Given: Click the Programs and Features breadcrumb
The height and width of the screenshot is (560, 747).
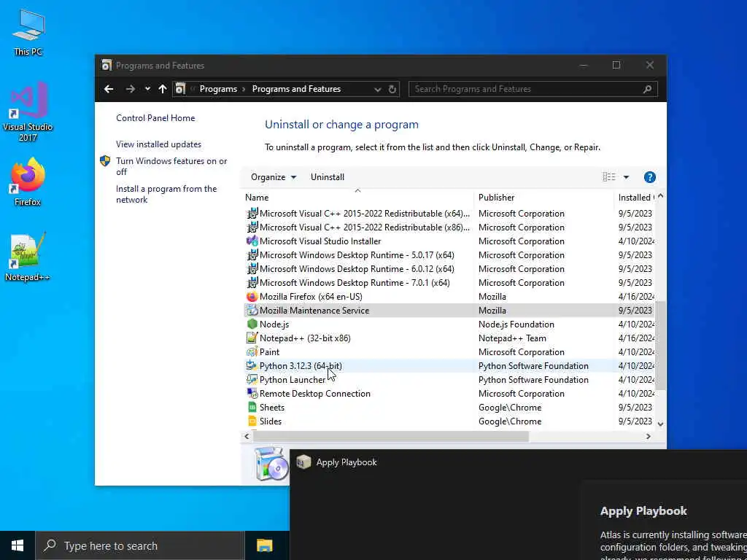Looking at the screenshot, I should pos(296,89).
